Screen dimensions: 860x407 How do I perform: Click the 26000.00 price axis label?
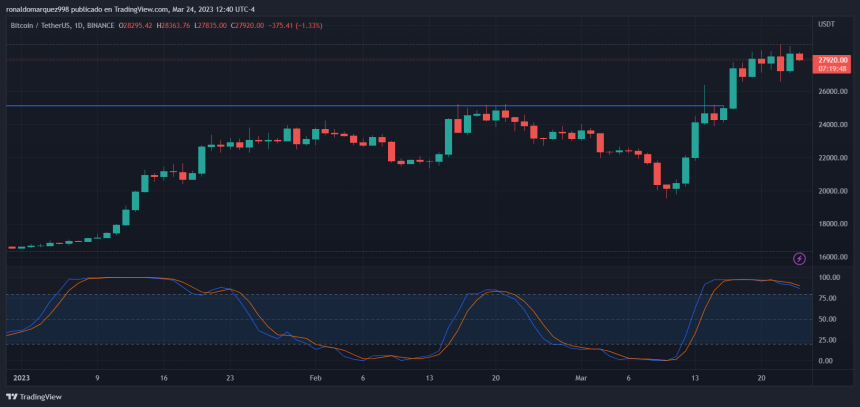click(x=833, y=91)
